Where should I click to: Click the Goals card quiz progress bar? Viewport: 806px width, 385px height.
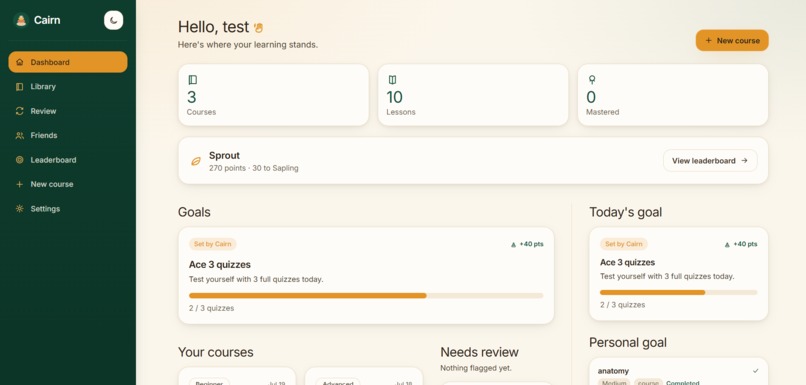pos(366,296)
